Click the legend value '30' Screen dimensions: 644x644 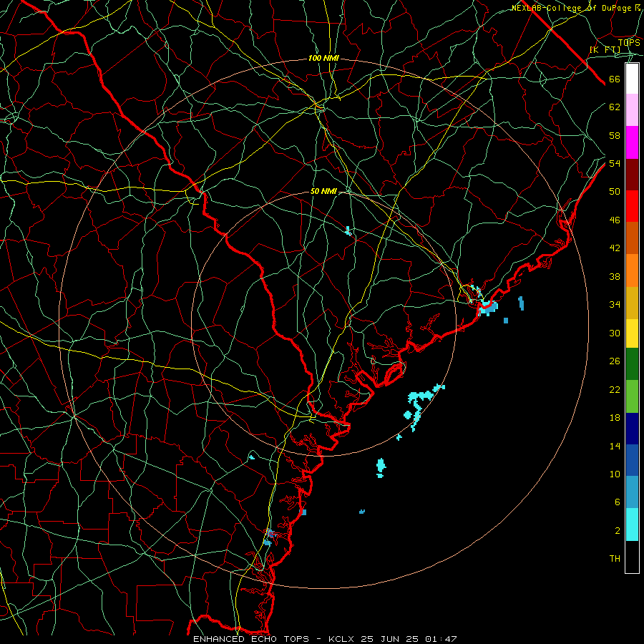[615, 333]
